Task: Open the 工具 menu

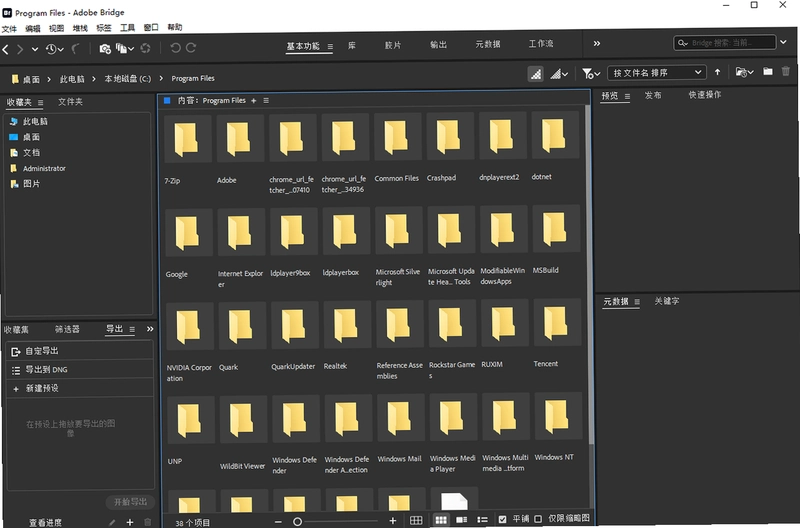Action: coord(127,28)
